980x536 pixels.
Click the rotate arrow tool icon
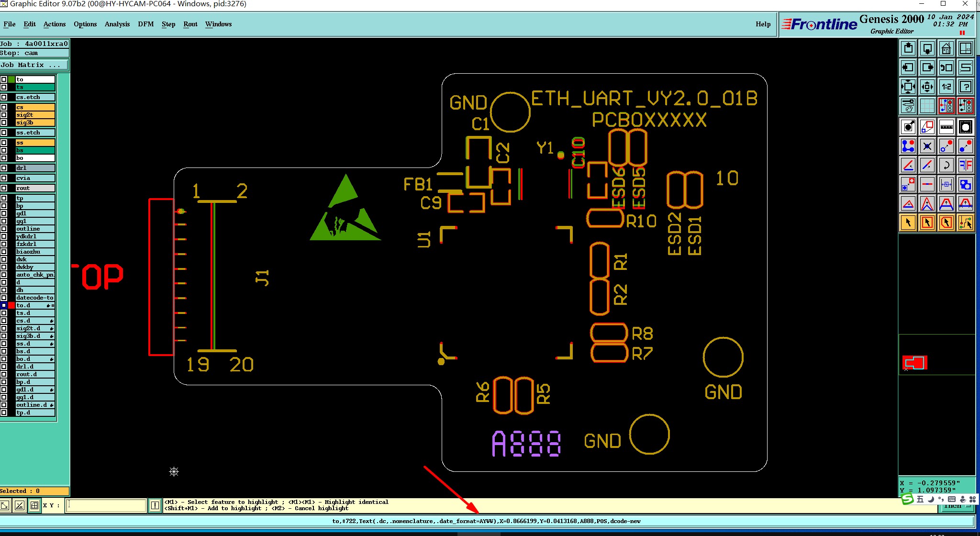click(946, 166)
